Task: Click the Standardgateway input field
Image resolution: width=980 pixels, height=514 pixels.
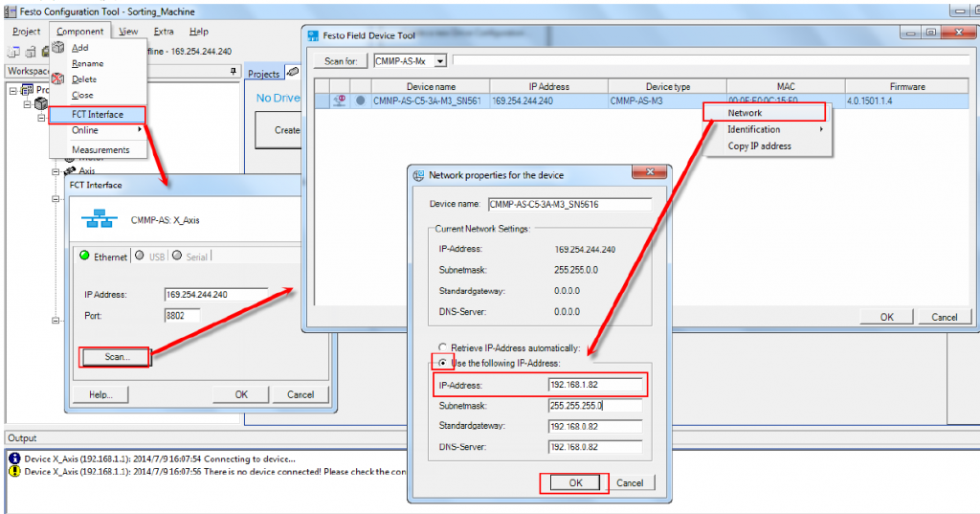Action: point(595,427)
